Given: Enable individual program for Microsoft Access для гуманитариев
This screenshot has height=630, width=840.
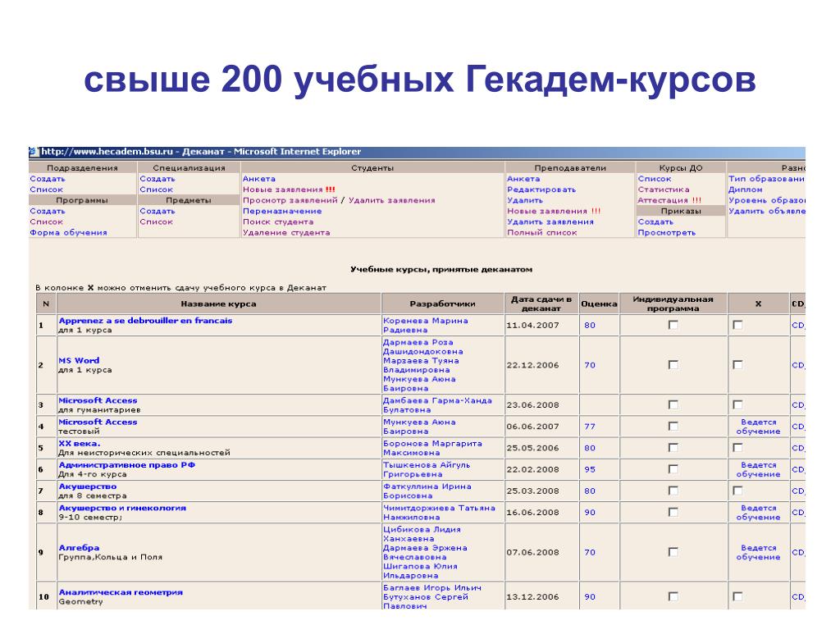Looking at the screenshot, I should 673,405.
